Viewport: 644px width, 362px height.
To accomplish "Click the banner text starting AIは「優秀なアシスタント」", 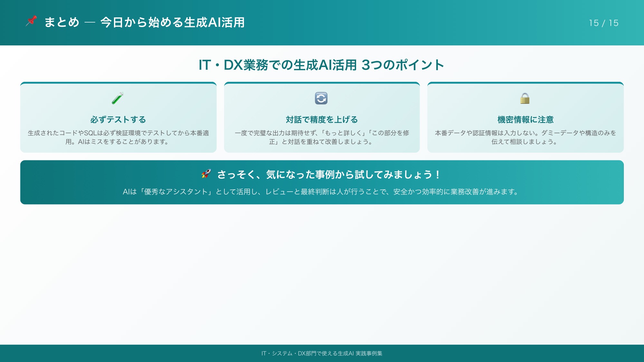I will (x=321, y=192).
